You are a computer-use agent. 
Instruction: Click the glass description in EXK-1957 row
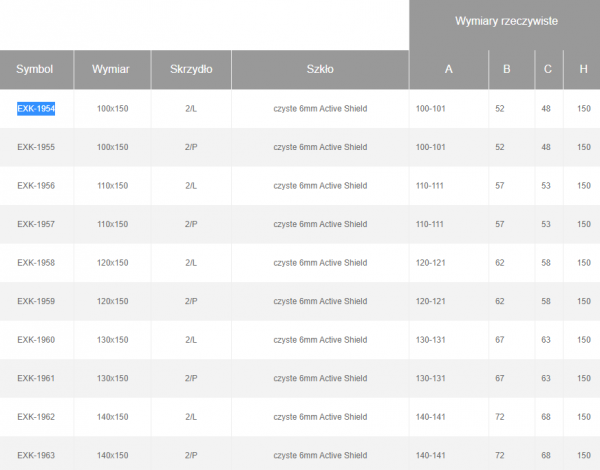(320, 224)
